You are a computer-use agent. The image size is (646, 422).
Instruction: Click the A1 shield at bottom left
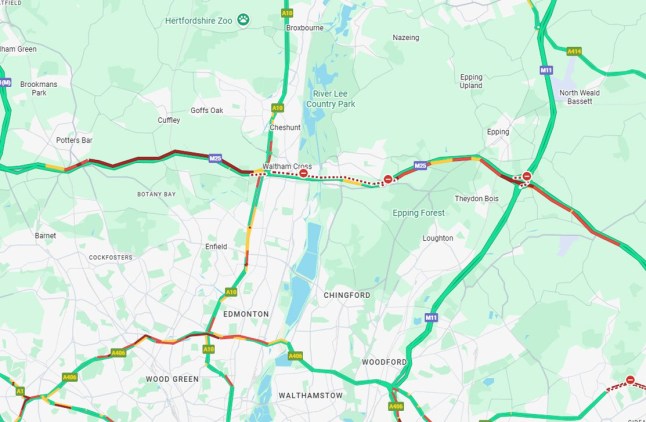[x=20, y=391]
